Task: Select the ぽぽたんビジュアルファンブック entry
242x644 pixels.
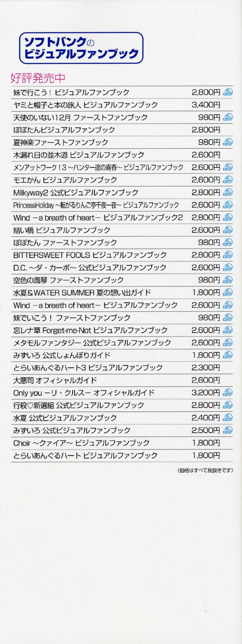Action: pyautogui.click(x=64, y=130)
